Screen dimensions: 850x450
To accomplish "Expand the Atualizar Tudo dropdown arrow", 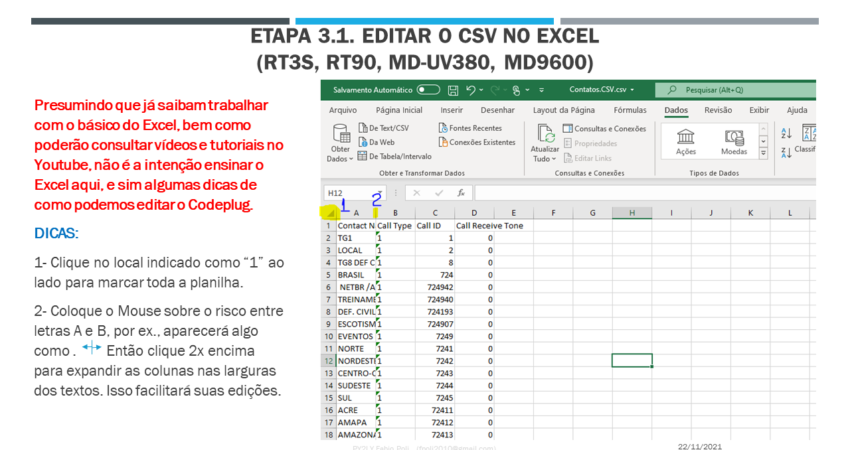I will pos(553,159).
